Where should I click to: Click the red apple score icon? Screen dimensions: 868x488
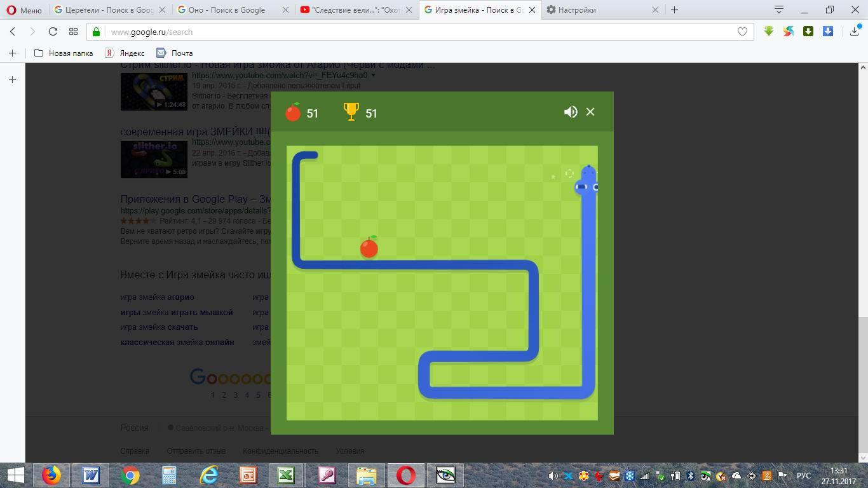(x=293, y=112)
